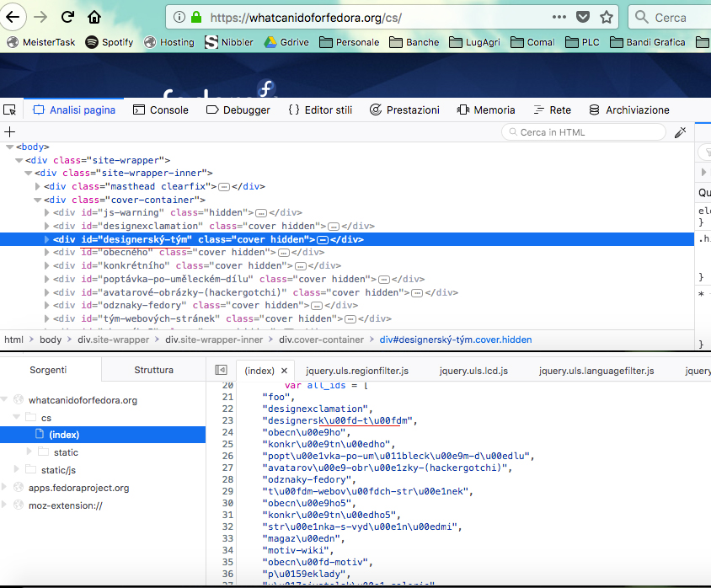This screenshot has width=711, height=588.
Task: Expand the designexclamation div
Action: click(46, 226)
